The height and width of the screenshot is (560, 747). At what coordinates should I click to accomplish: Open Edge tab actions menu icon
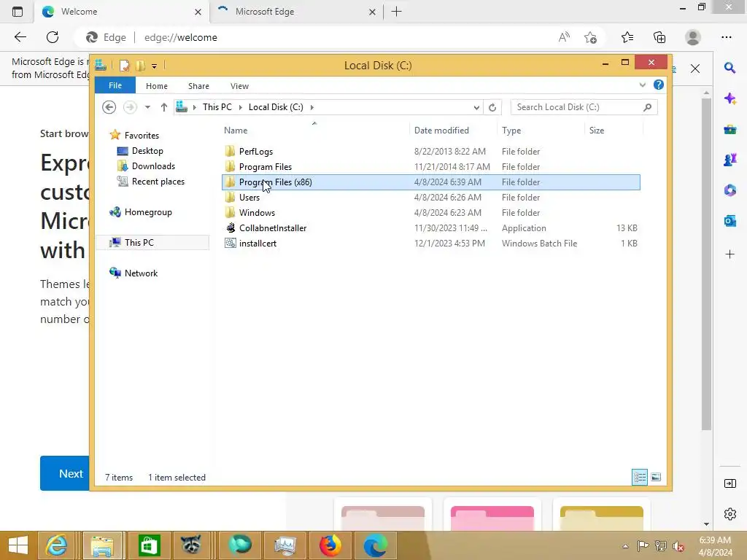point(18,12)
